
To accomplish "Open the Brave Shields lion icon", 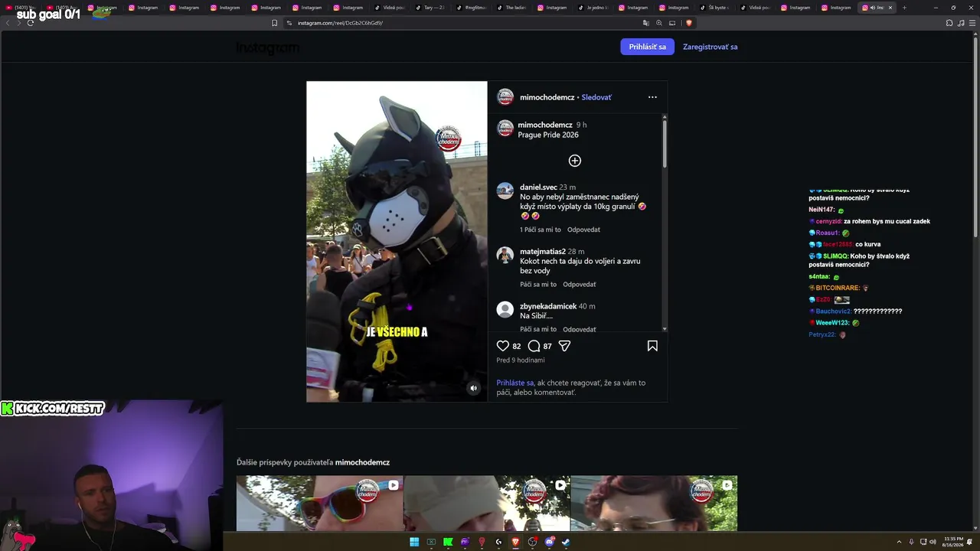I will click(x=689, y=23).
